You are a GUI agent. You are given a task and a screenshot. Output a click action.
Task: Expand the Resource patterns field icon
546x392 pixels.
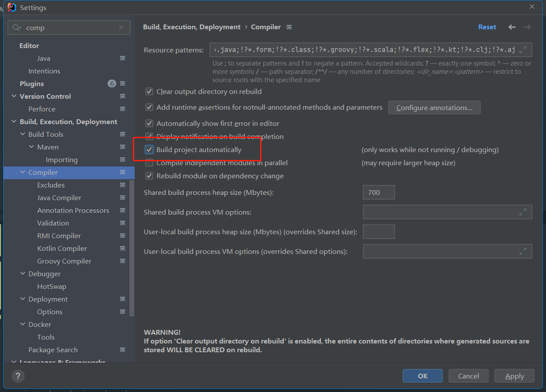coord(523,50)
